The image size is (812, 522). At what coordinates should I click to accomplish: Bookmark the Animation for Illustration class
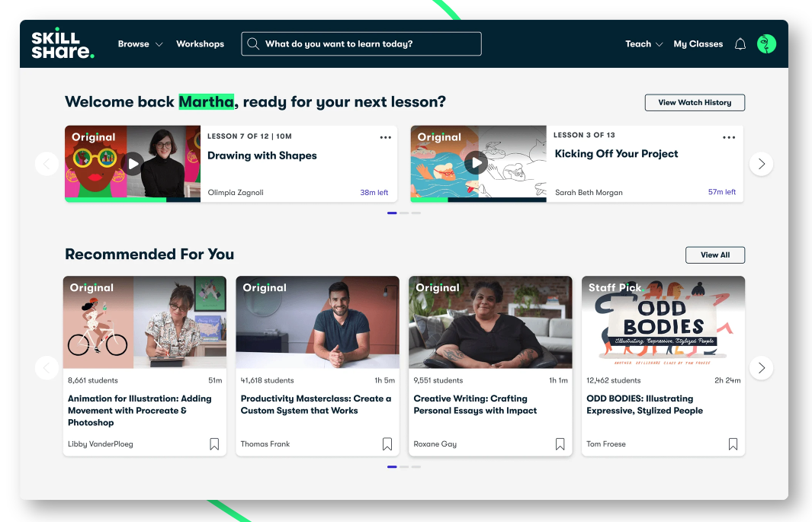coord(214,444)
